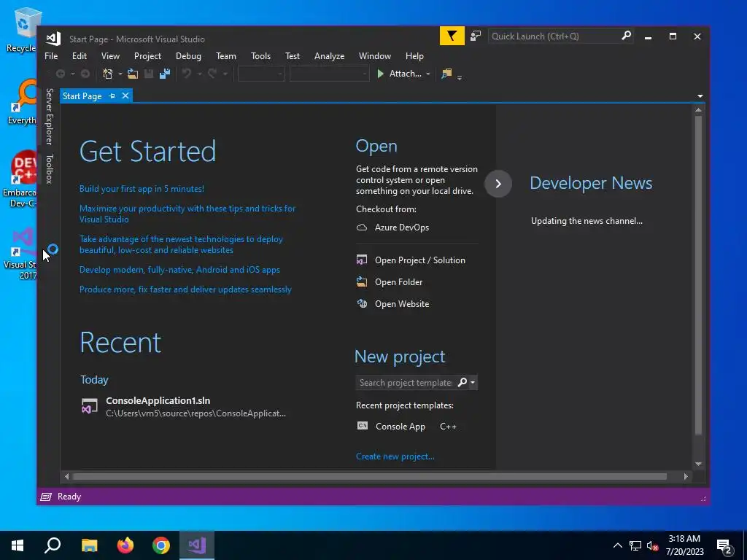The image size is (747, 560).
Task: Open File Explorer from the taskbar
Action: click(x=89, y=545)
